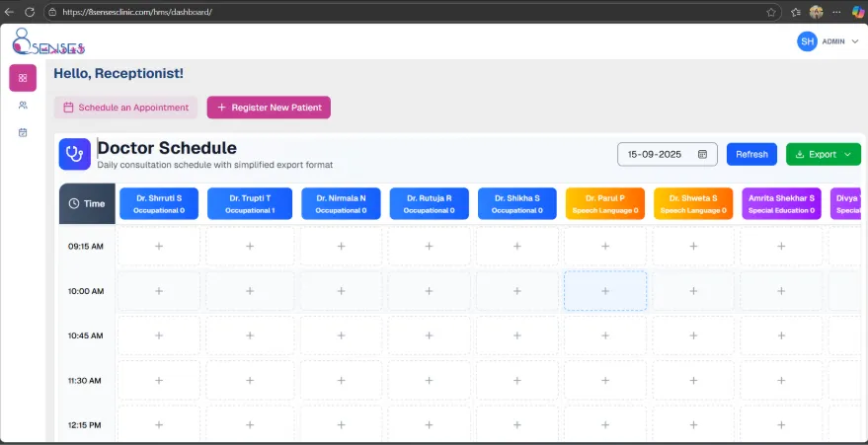Image resolution: width=868 pixels, height=445 pixels.
Task: Add 12:15 PM slot for Dr. Parul P
Action: [x=605, y=424]
